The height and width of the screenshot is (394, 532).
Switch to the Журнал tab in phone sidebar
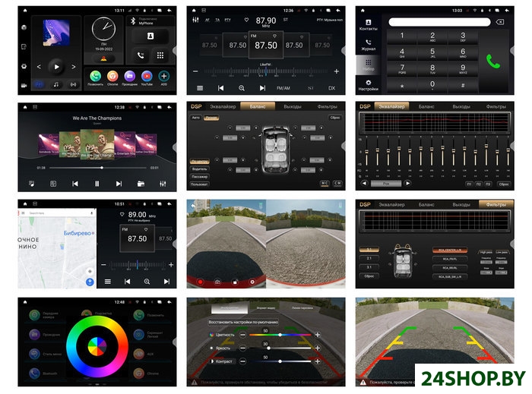click(368, 45)
